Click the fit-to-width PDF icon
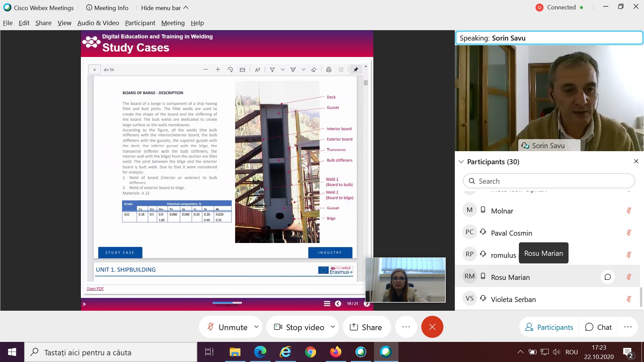 point(243,69)
